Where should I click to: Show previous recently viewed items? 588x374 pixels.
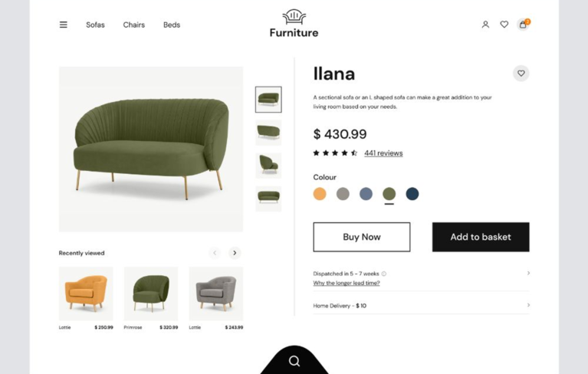point(215,253)
